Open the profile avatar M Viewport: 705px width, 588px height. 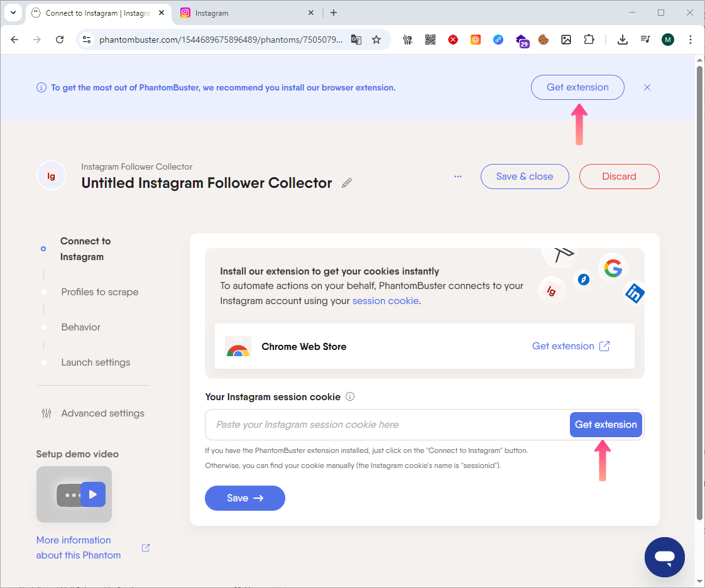(668, 40)
